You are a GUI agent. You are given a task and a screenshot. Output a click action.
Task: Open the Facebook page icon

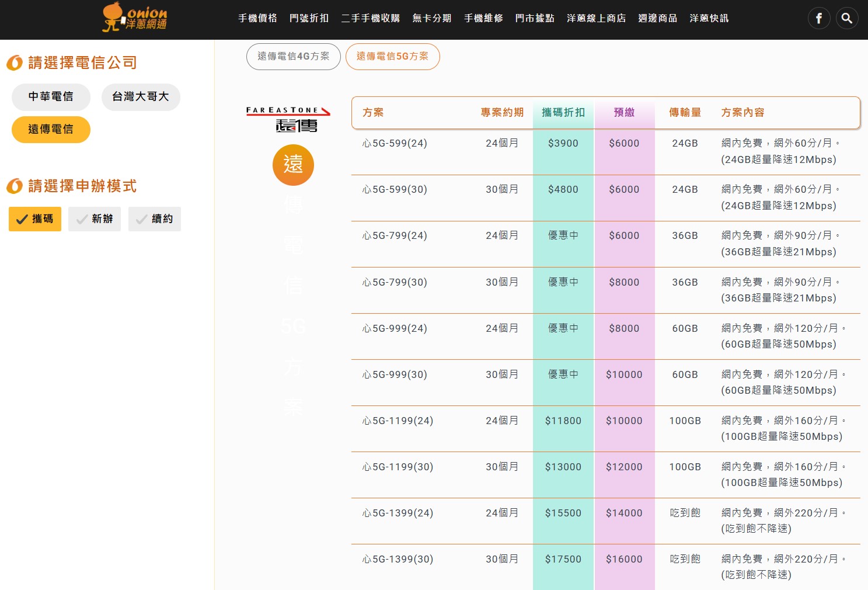[x=819, y=19]
